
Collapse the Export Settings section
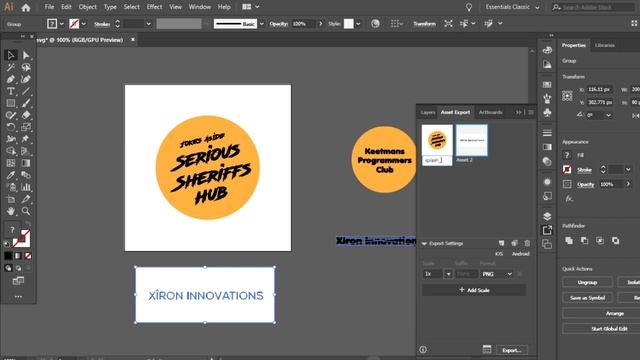click(x=424, y=244)
